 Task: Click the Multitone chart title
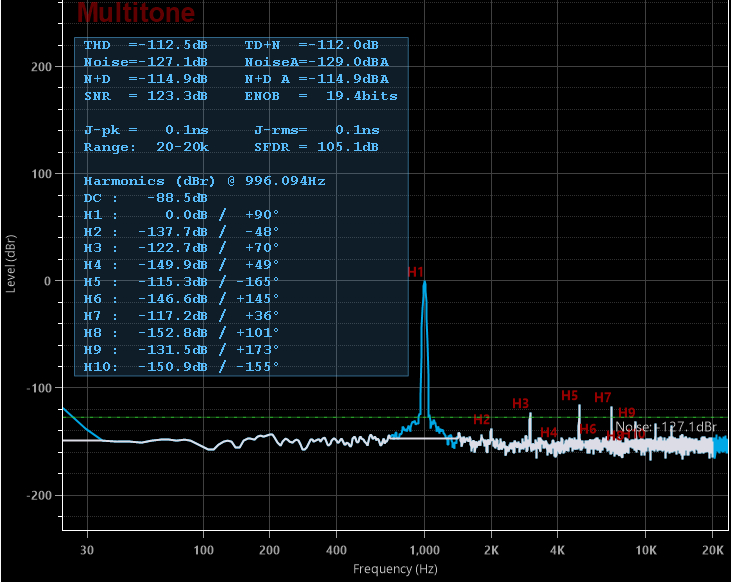136,13
